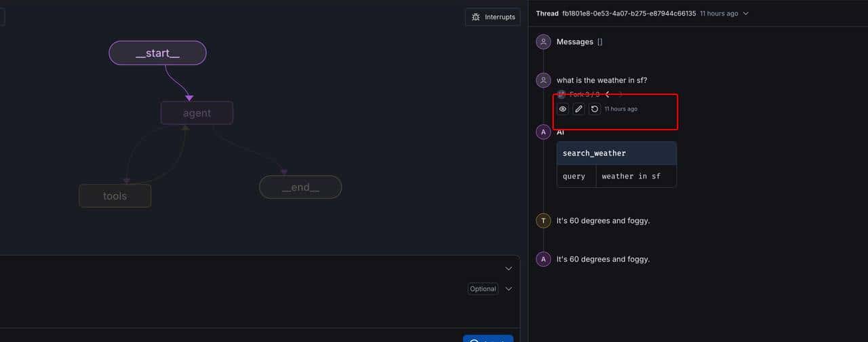Click the final AI reply 'It's 60 degrees and foggy.'
The height and width of the screenshot is (342, 868).
pyautogui.click(x=604, y=259)
